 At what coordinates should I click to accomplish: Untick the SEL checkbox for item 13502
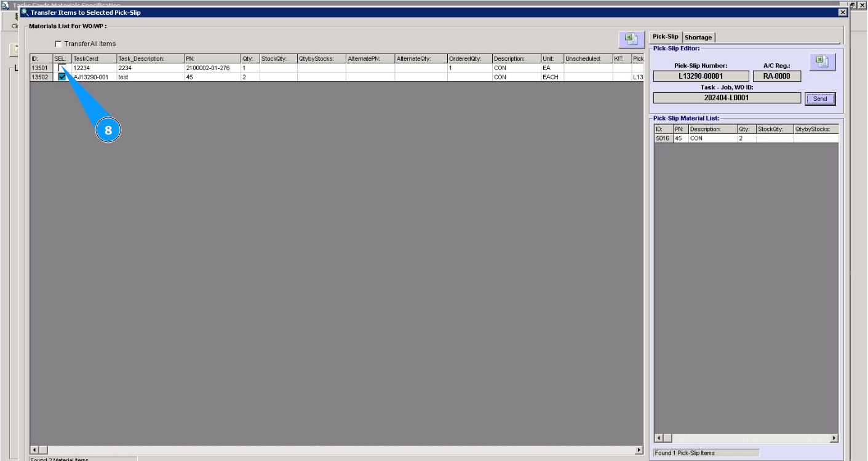pyautogui.click(x=62, y=77)
